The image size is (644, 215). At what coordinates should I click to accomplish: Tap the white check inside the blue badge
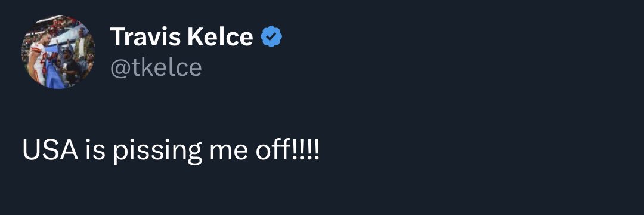[271, 37]
